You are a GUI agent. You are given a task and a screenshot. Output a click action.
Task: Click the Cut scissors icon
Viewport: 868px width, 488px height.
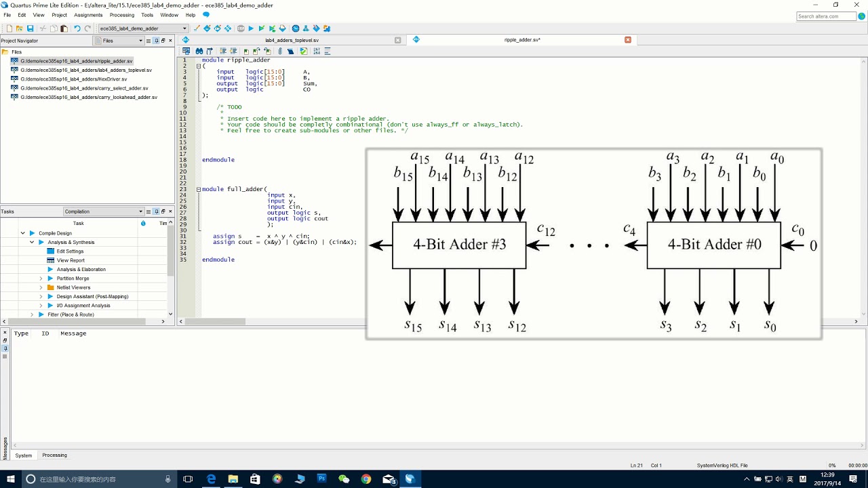(43, 28)
